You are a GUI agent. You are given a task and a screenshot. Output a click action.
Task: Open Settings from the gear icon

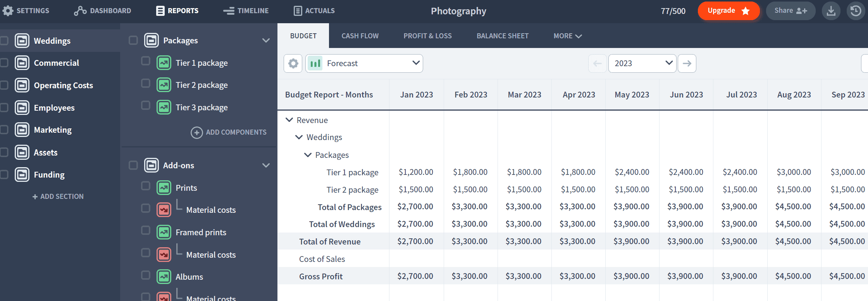pyautogui.click(x=8, y=10)
